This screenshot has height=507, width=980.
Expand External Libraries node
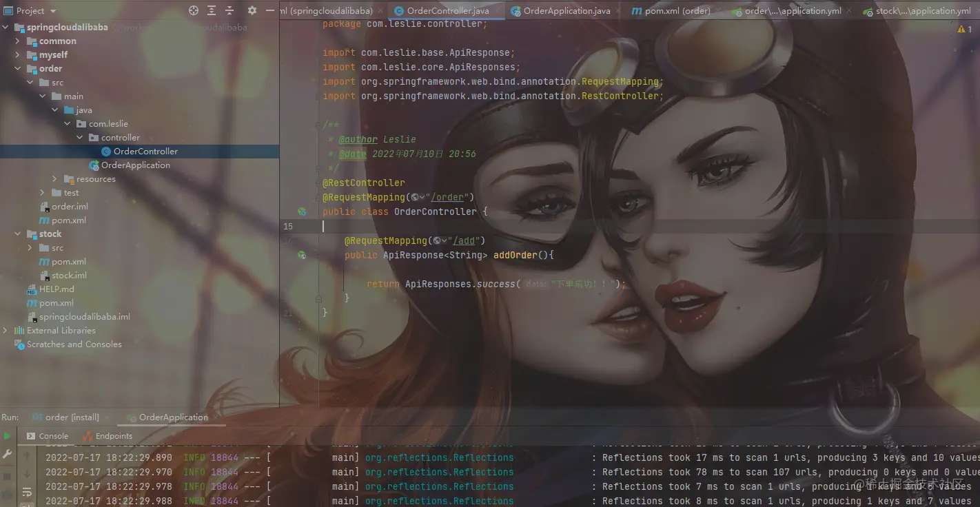6,331
